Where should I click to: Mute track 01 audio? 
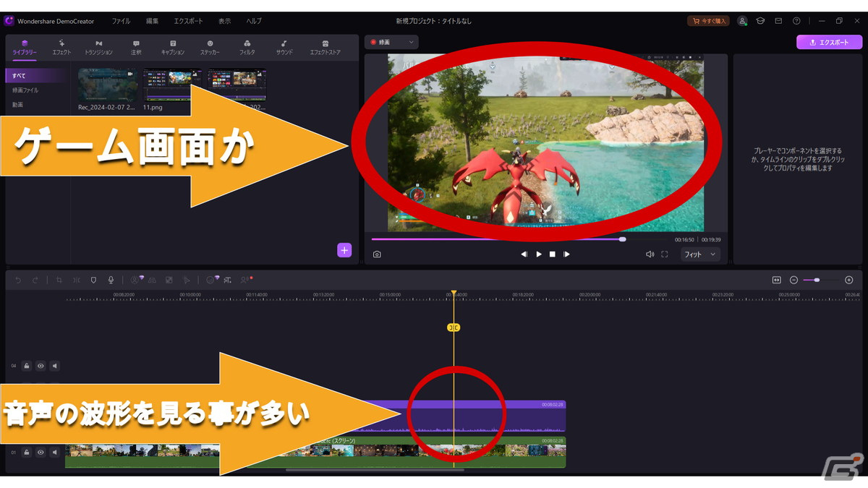pos(55,452)
